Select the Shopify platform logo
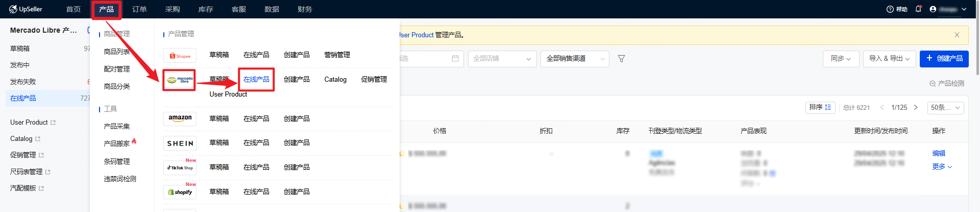This screenshot has height=212, width=980. pyautogui.click(x=180, y=192)
